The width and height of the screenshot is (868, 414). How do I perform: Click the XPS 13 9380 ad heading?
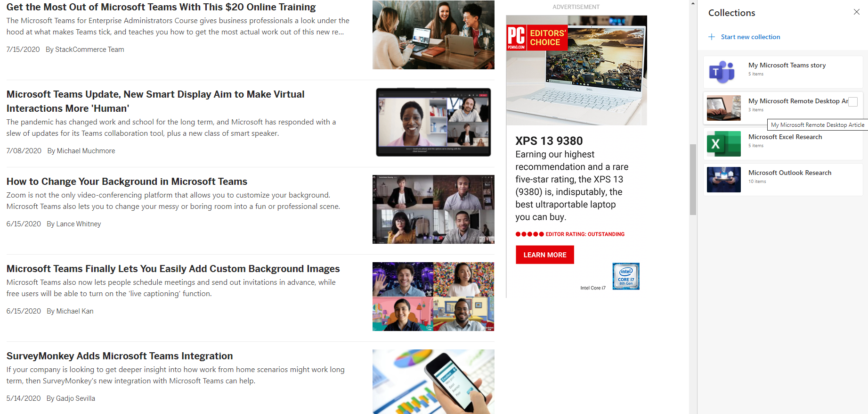pyautogui.click(x=549, y=141)
